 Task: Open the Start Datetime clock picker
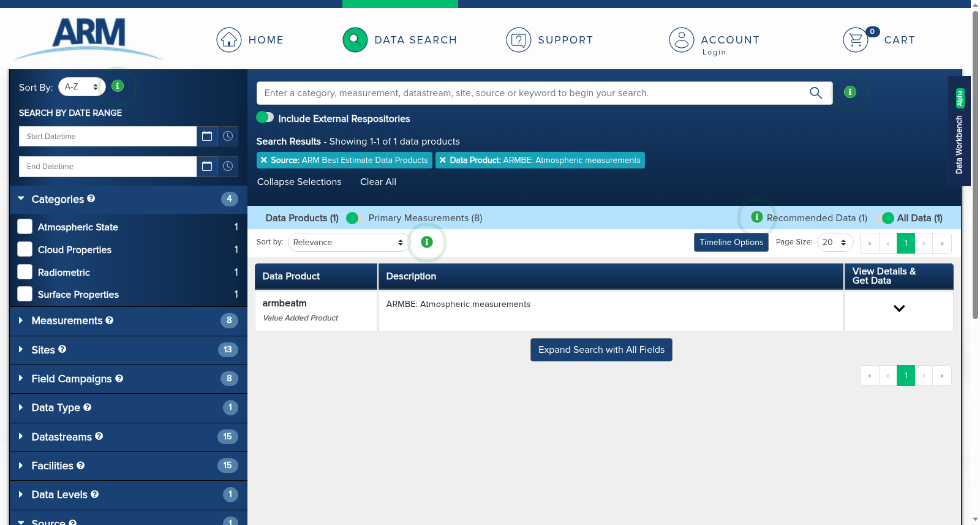tap(228, 136)
